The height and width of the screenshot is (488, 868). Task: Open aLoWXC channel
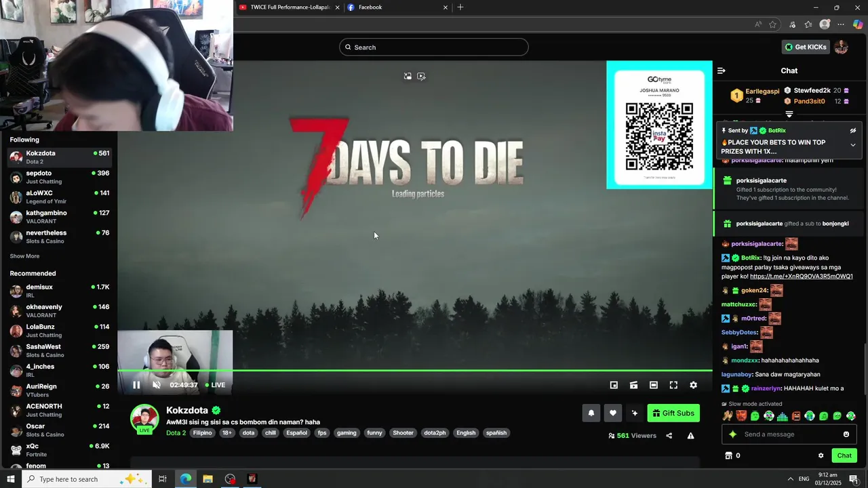coord(59,197)
